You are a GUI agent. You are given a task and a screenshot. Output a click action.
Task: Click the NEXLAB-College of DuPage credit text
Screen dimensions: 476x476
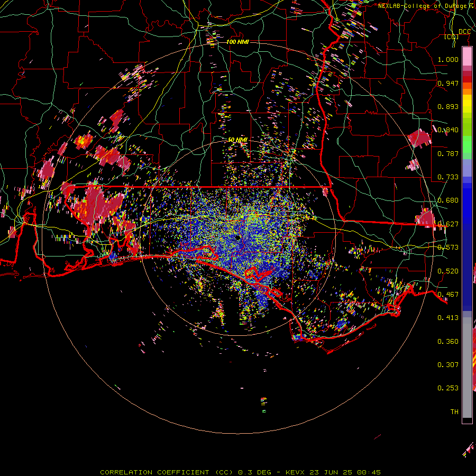click(x=427, y=6)
